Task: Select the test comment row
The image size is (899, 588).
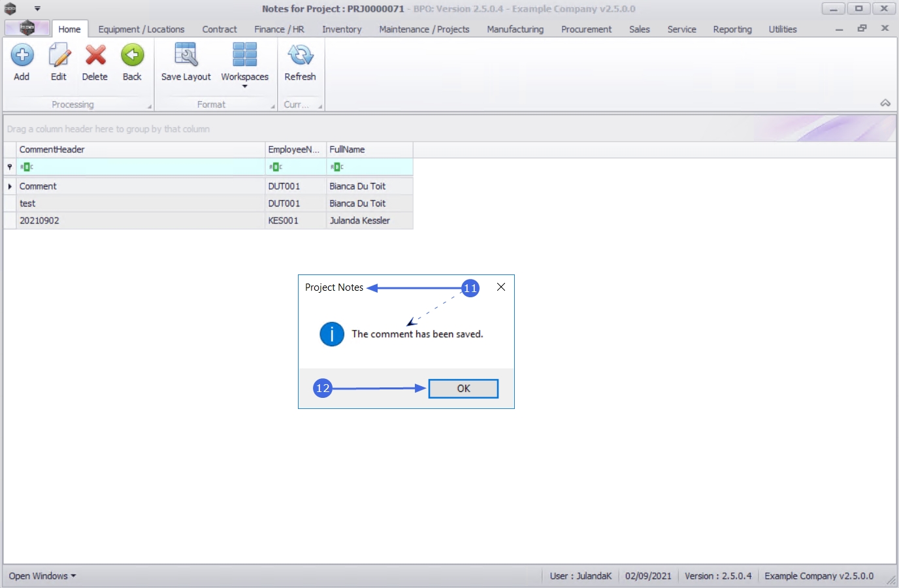Action: 208,204
